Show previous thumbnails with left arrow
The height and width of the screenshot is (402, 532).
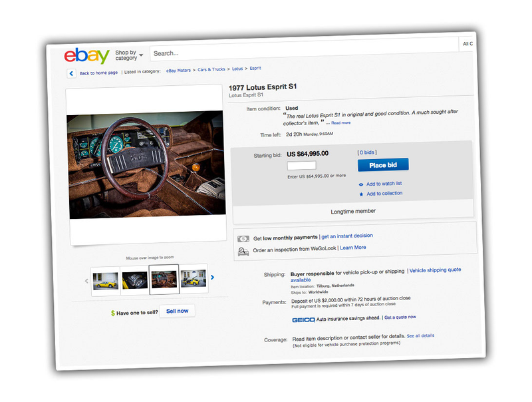(x=86, y=281)
